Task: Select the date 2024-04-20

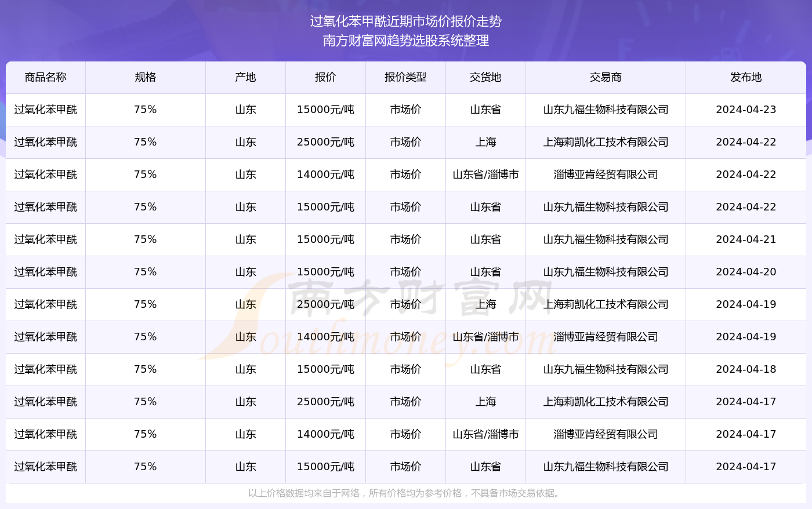Action: point(746,272)
